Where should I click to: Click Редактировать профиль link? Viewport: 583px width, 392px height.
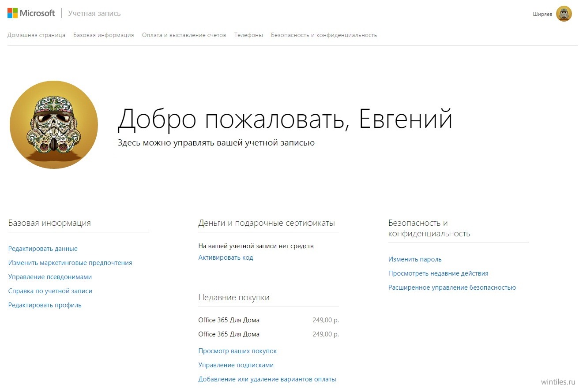[x=45, y=305]
